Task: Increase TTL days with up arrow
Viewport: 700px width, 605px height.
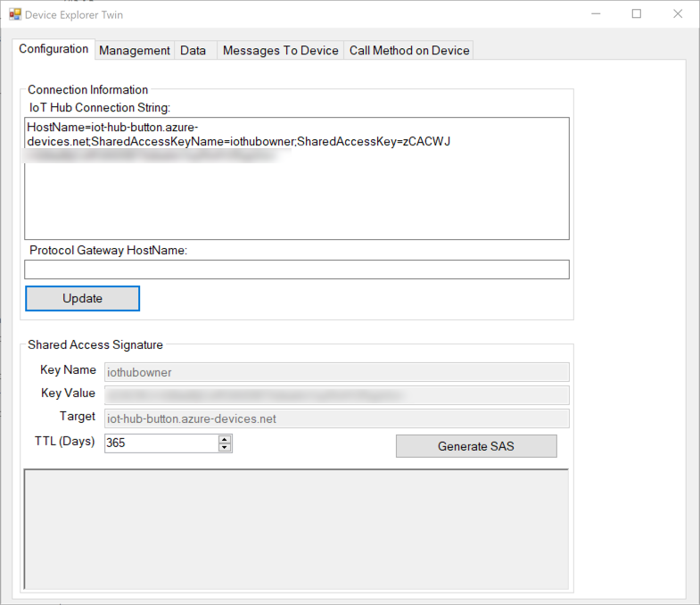Action: point(225,439)
